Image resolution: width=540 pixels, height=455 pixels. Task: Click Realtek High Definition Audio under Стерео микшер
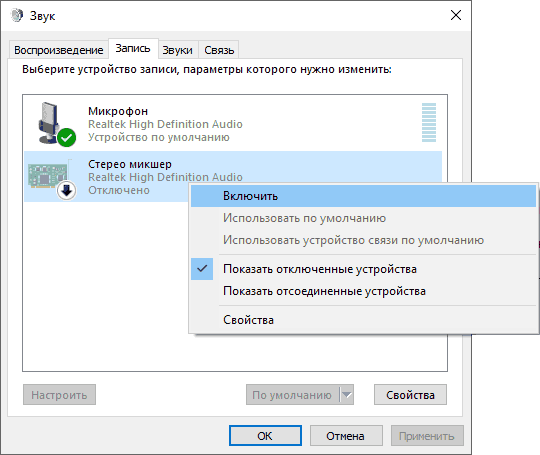[165, 177]
